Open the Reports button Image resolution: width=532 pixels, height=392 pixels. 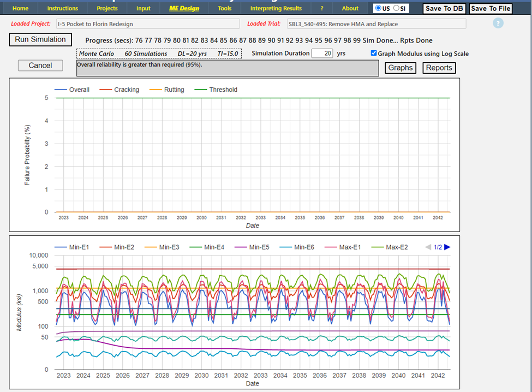(439, 68)
